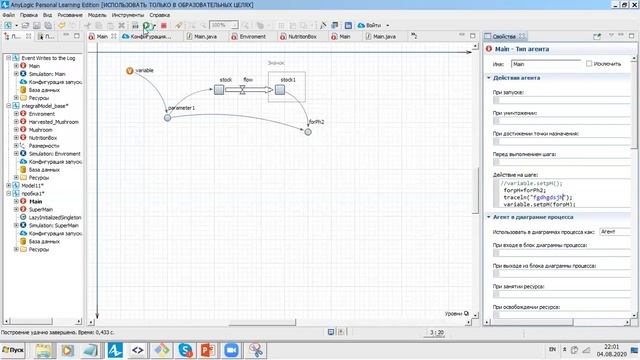Open Zoom from the taskbar
The height and width of the screenshot is (360, 640).
point(231,350)
